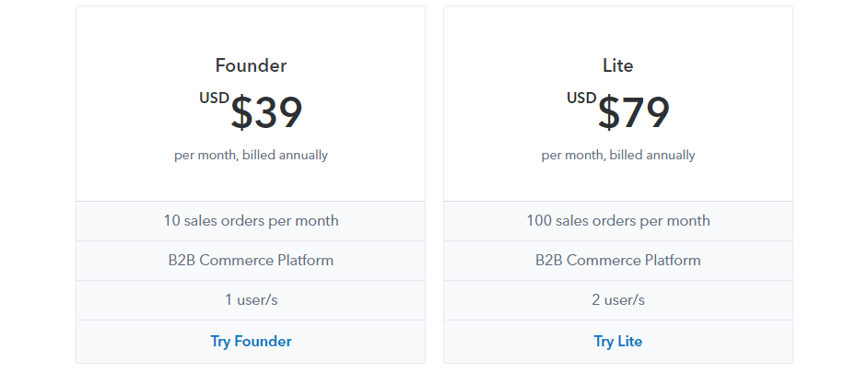Select the 100 sales orders per month row
The width and height of the screenshot is (868, 373).
point(617,221)
